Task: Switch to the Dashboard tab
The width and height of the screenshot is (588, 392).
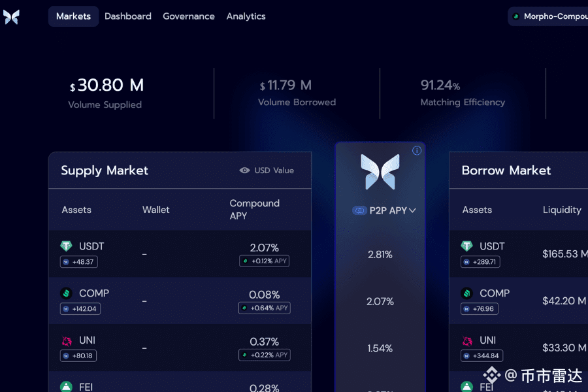Action: tap(128, 16)
